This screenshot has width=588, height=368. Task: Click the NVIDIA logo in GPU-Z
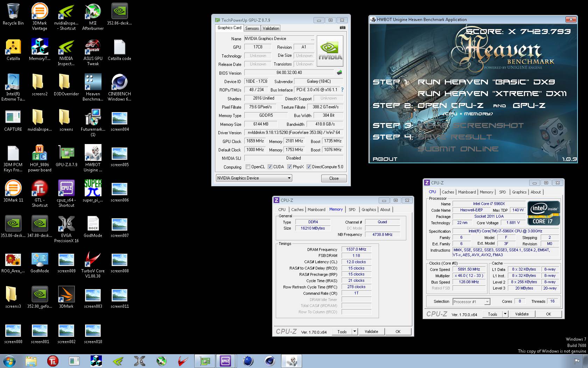tap(330, 51)
